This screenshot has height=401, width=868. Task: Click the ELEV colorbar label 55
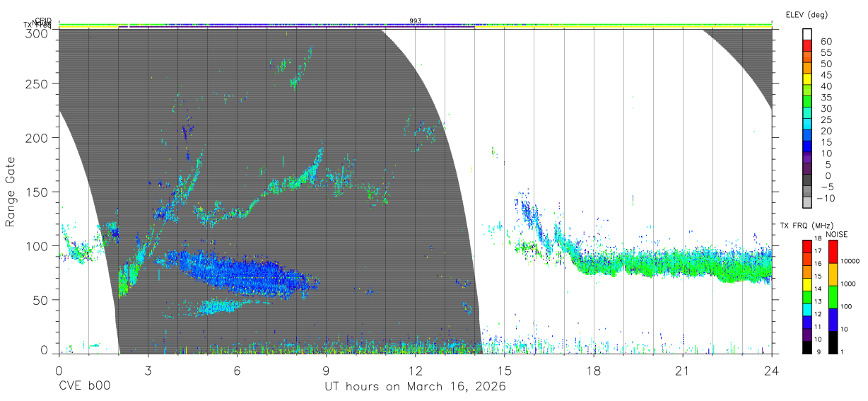(826, 52)
